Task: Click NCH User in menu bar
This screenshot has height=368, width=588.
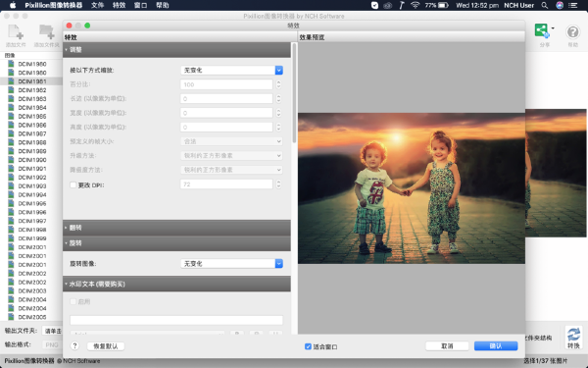Action: click(518, 5)
